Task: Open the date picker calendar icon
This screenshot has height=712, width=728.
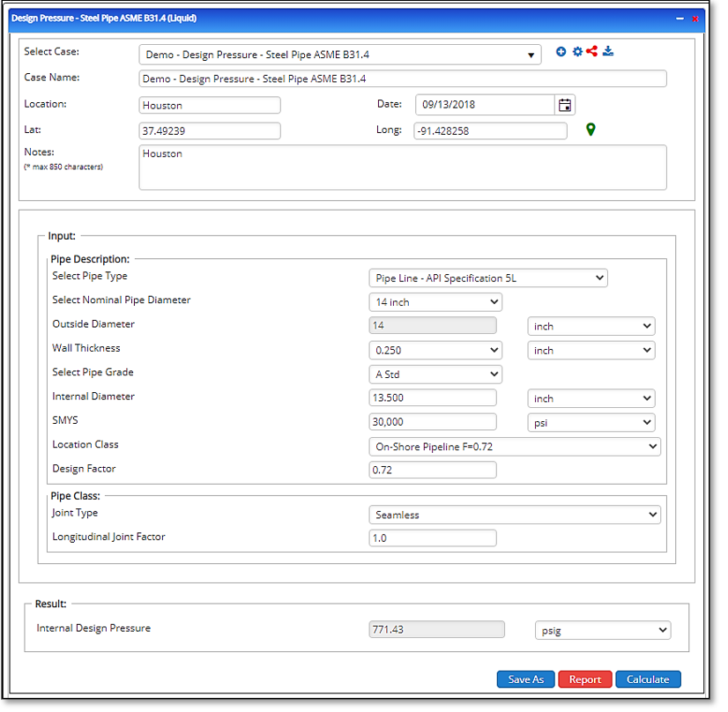Action: click(565, 105)
